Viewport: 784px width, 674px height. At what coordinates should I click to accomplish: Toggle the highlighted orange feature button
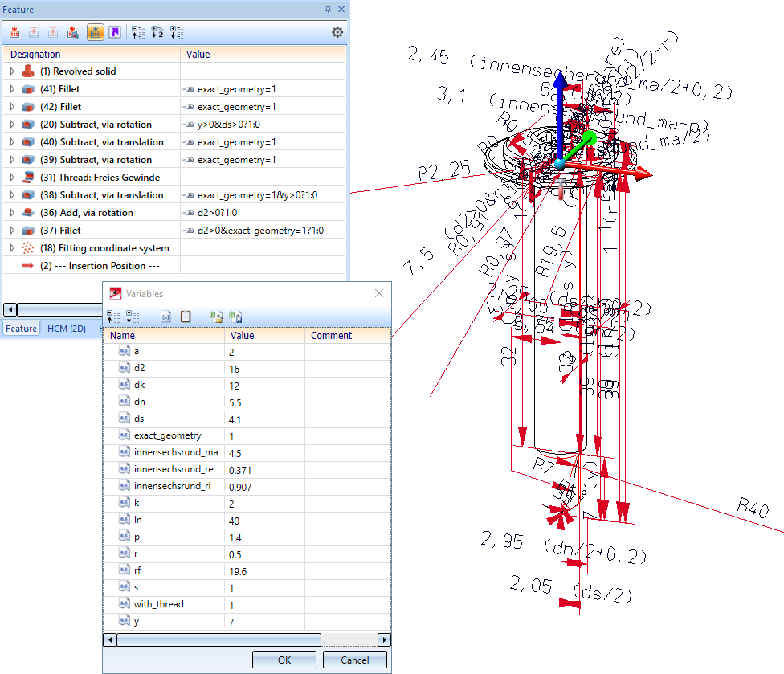pyautogui.click(x=96, y=32)
